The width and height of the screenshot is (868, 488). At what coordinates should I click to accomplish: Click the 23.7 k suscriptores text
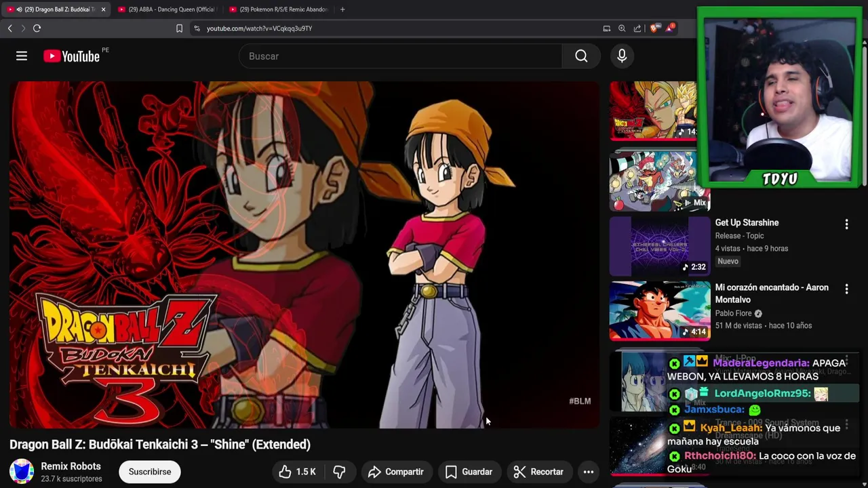[71, 479]
